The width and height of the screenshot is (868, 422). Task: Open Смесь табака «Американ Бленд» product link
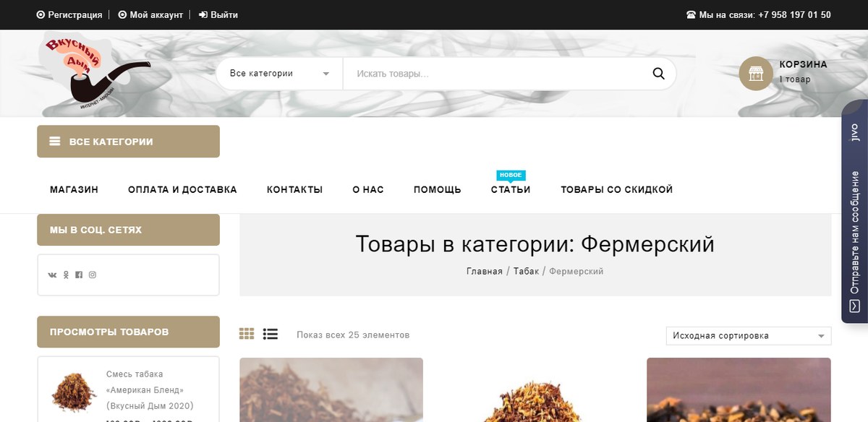pyautogui.click(x=150, y=389)
